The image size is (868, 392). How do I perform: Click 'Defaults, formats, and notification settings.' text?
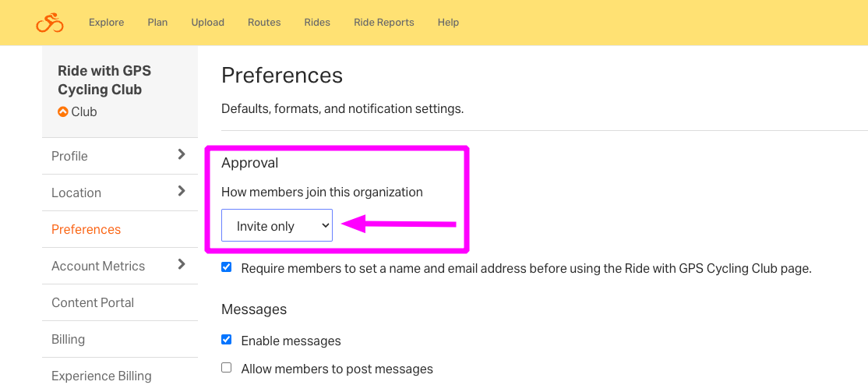pos(343,109)
